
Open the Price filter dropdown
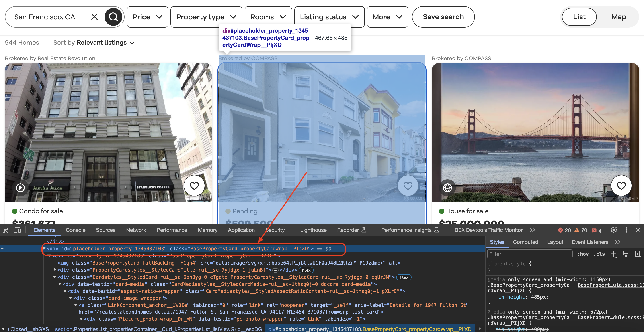point(148,17)
